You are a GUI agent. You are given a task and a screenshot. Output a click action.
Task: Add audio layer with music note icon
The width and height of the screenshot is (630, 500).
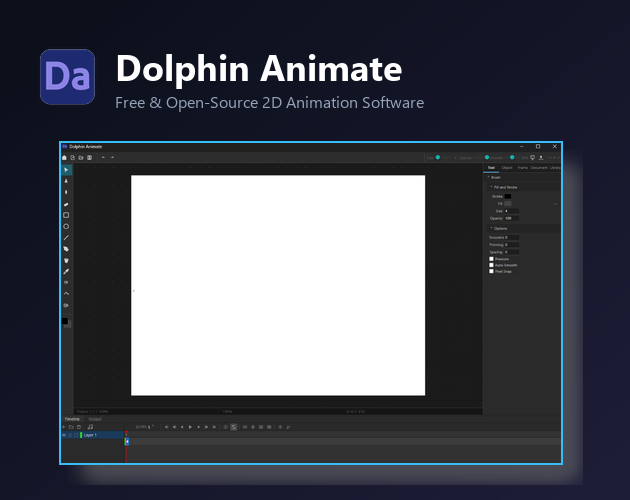(90, 427)
